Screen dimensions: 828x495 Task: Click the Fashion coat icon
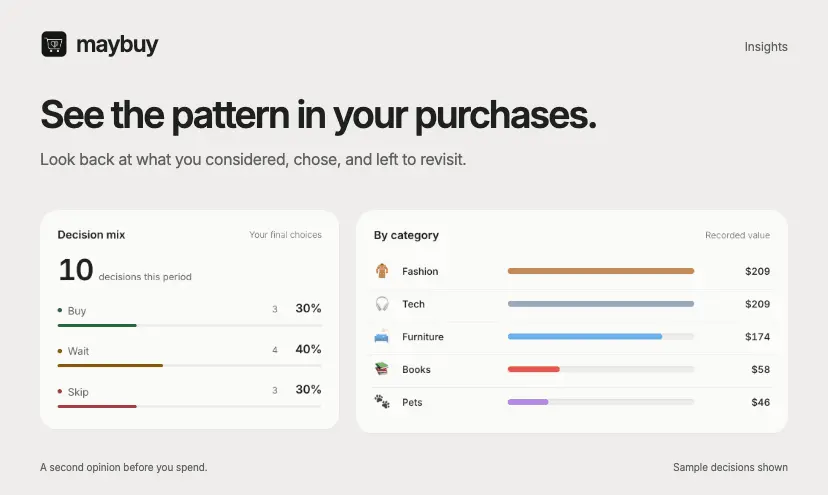pyautogui.click(x=382, y=271)
